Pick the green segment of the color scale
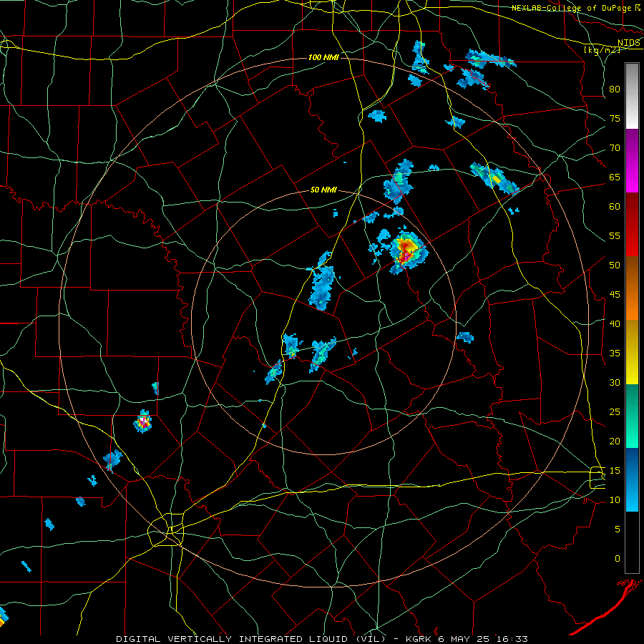 632,416
